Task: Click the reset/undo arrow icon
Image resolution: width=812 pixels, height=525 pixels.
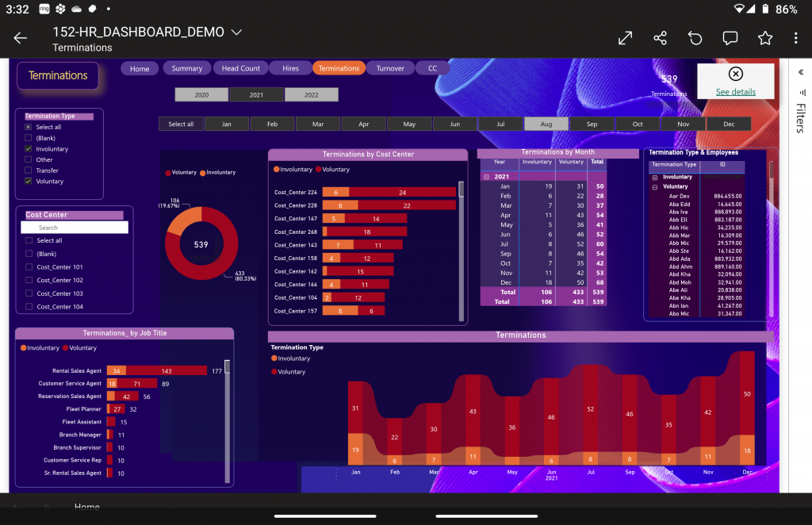Action: tap(695, 38)
